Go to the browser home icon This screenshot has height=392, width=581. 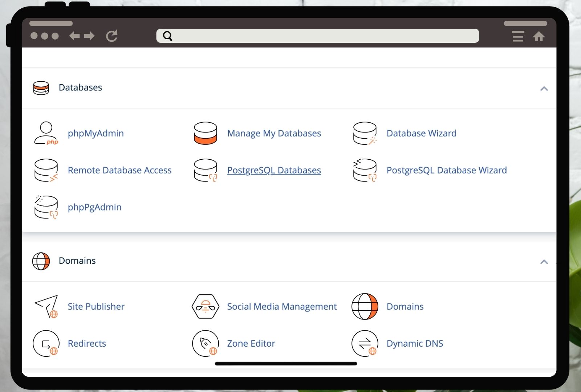(539, 36)
